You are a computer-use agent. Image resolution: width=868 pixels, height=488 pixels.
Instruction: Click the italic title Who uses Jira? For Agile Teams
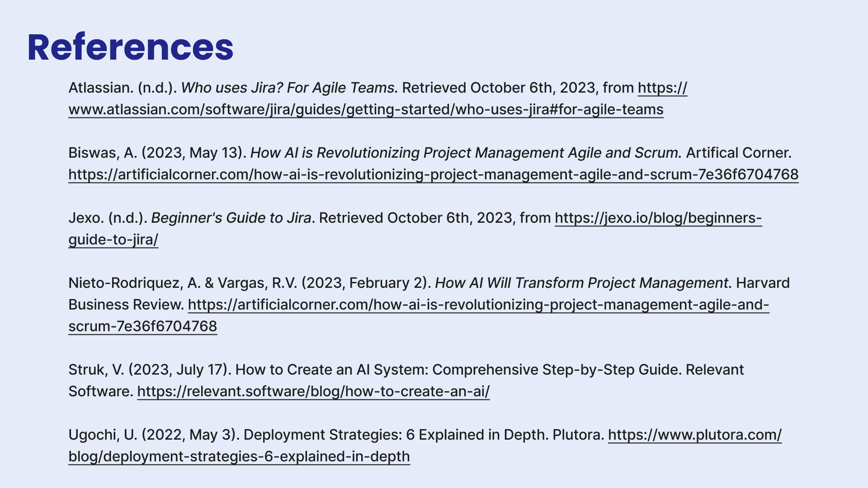click(x=288, y=88)
